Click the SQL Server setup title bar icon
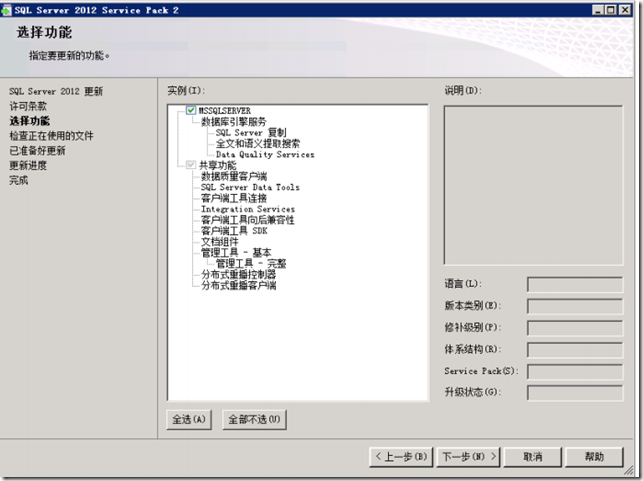Image resolution: width=643 pixels, height=481 pixels. click(x=6, y=10)
